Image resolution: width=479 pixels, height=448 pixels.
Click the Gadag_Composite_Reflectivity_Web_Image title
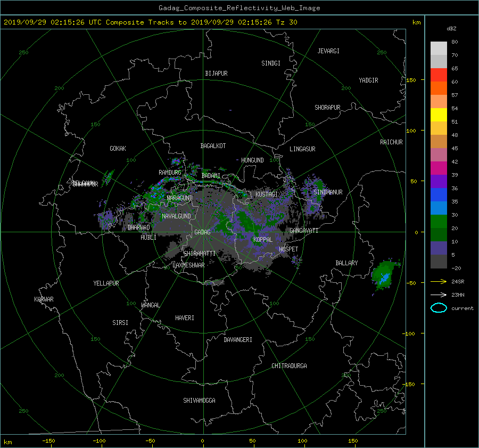(x=239, y=8)
